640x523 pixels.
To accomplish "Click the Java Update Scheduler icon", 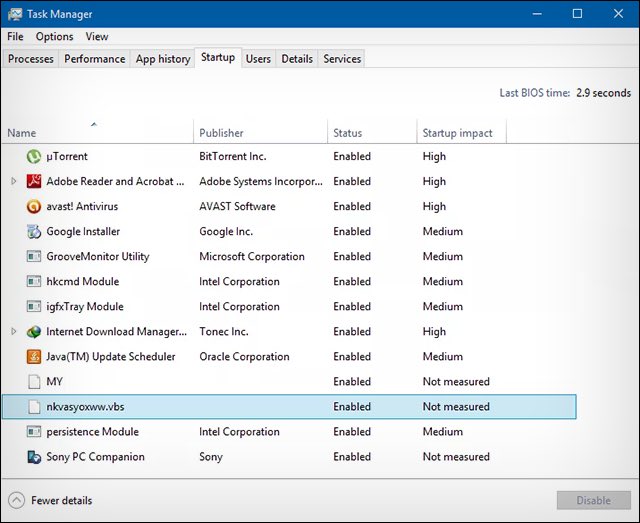I will [34, 356].
